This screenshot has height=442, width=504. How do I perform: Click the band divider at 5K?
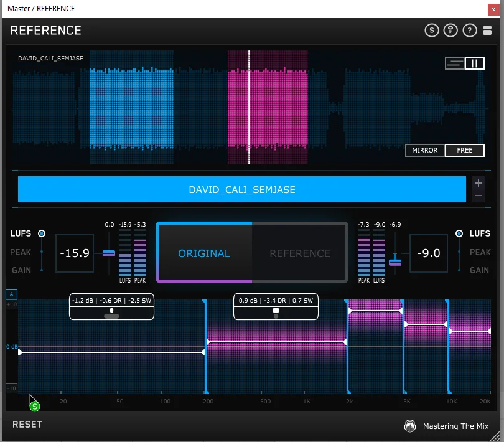pyautogui.click(x=403, y=347)
